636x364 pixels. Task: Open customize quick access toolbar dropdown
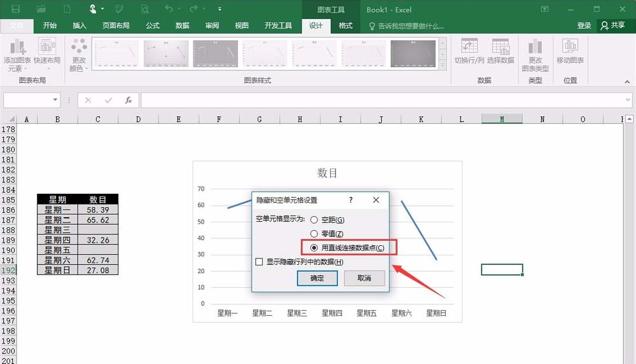click(x=219, y=8)
